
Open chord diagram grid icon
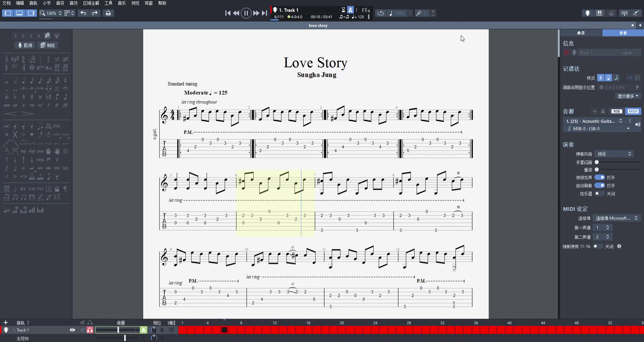click(x=7, y=189)
